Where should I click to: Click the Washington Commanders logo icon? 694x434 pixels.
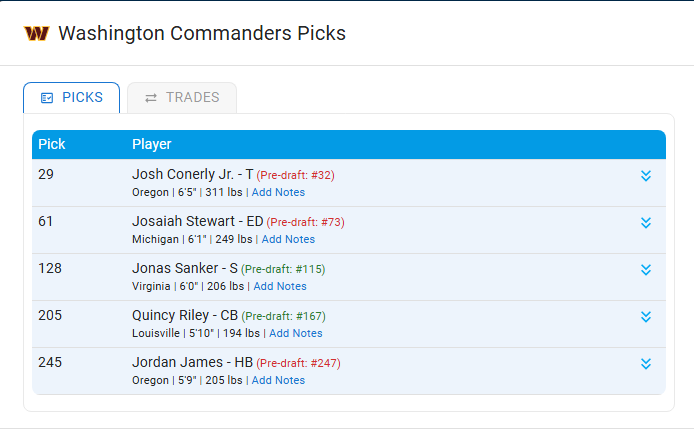[x=36, y=34]
